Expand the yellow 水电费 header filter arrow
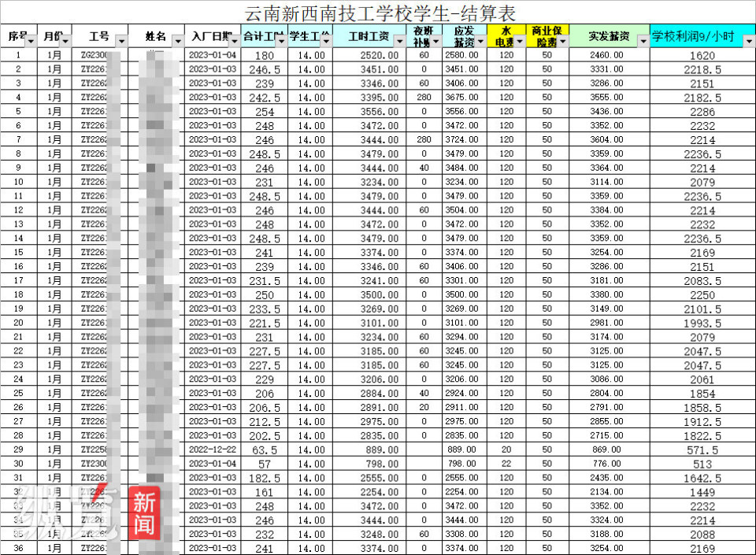This screenshot has width=756, height=555. pos(519,42)
